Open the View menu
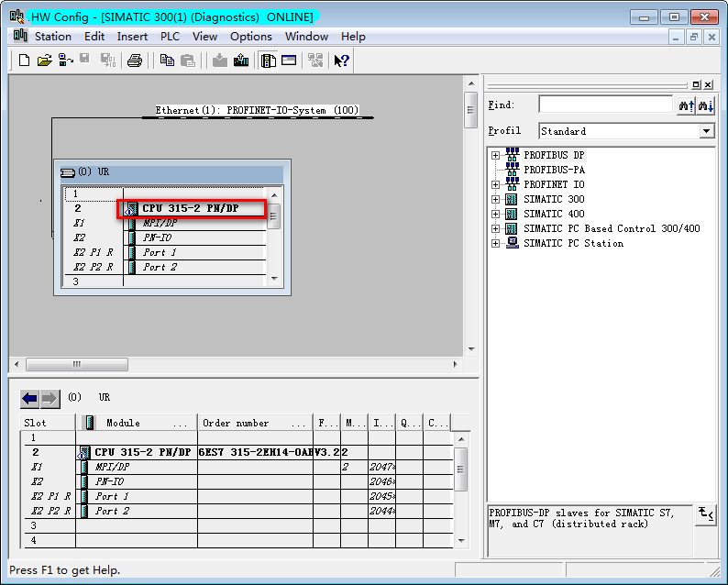728x585 pixels. coord(204,36)
